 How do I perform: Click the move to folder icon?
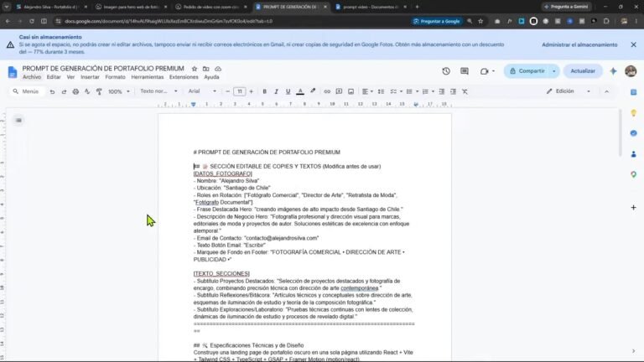tap(205, 69)
